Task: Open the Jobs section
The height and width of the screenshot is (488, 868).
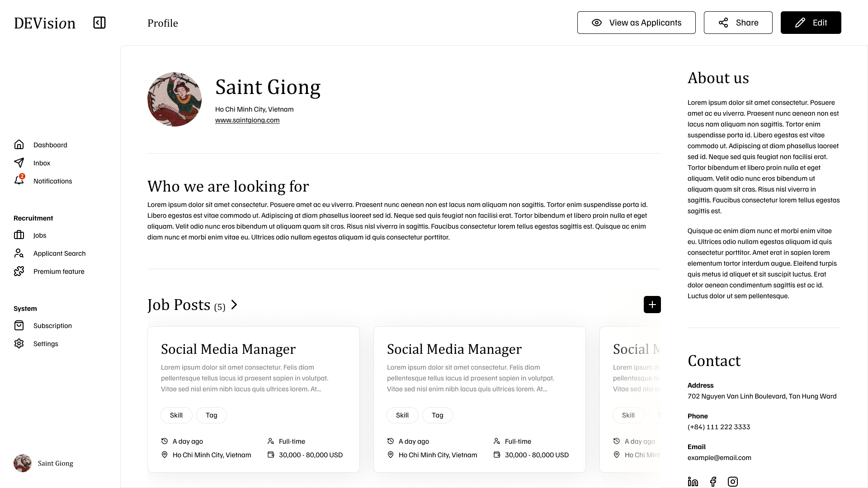Action: pos(40,235)
